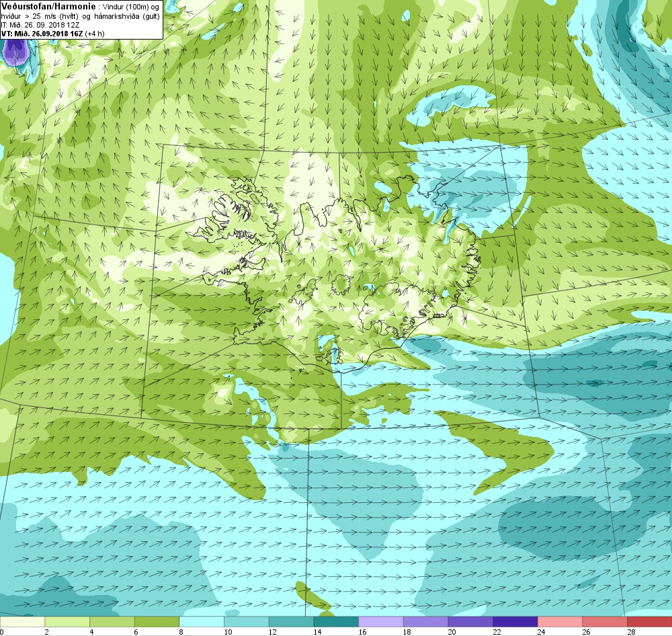The image size is (672, 636).
Task: Click the legend scale number 10
Action: pos(228,632)
